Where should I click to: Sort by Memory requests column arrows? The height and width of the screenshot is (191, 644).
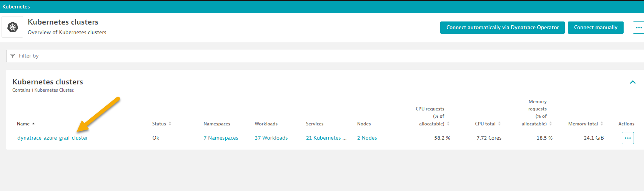coord(551,124)
